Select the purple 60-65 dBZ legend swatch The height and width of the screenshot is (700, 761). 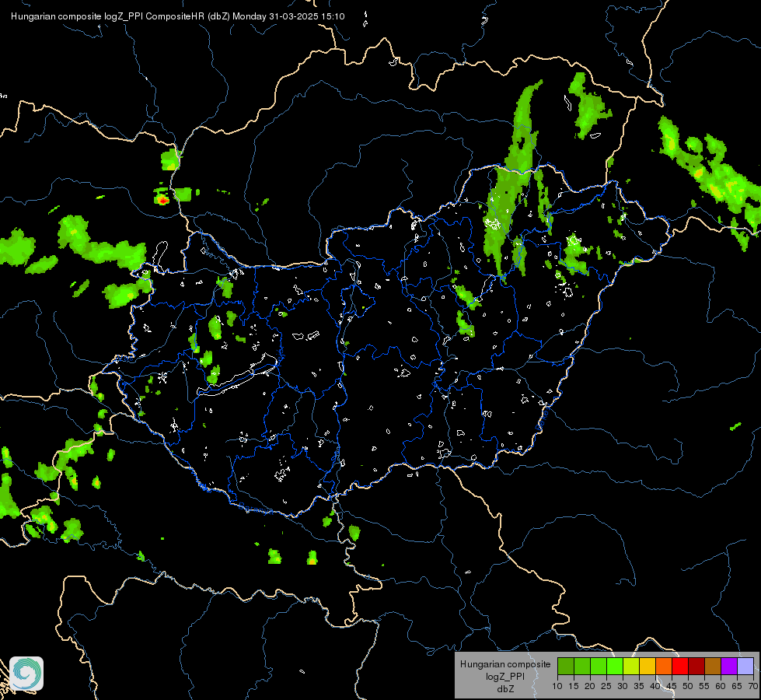click(729, 666)
